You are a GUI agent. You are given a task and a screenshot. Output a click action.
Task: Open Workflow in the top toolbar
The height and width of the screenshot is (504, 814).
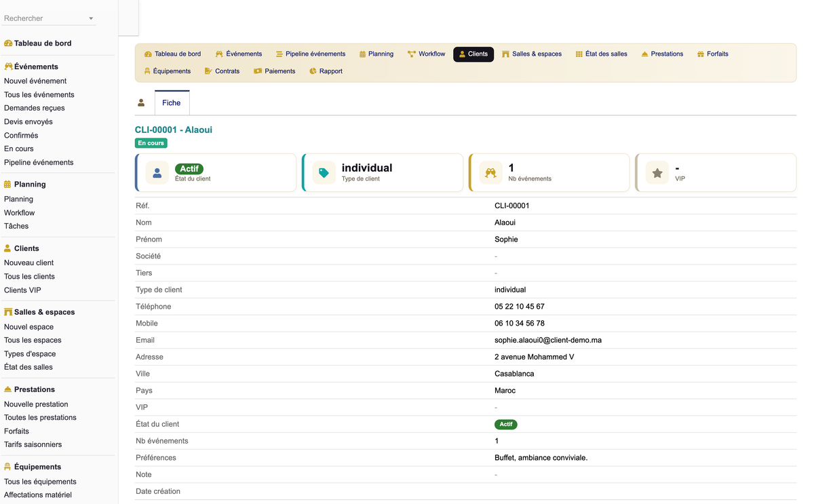426,54
